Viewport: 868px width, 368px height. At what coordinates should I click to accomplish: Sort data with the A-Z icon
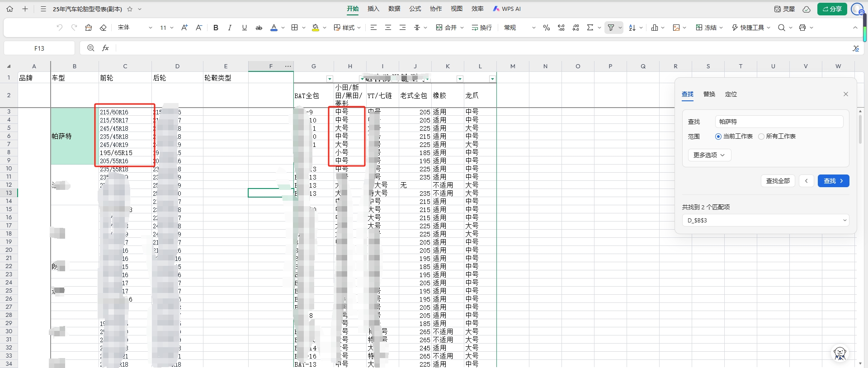point(632,28)
